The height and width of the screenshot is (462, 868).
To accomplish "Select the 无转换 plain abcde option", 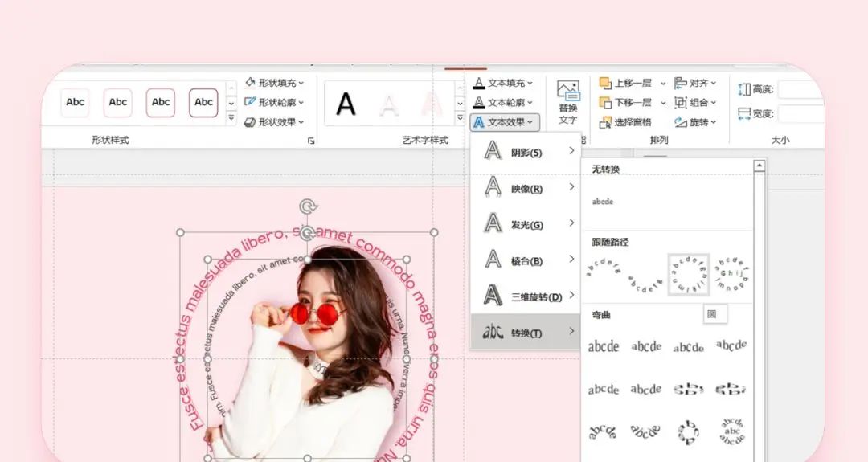I will (603, 202).
